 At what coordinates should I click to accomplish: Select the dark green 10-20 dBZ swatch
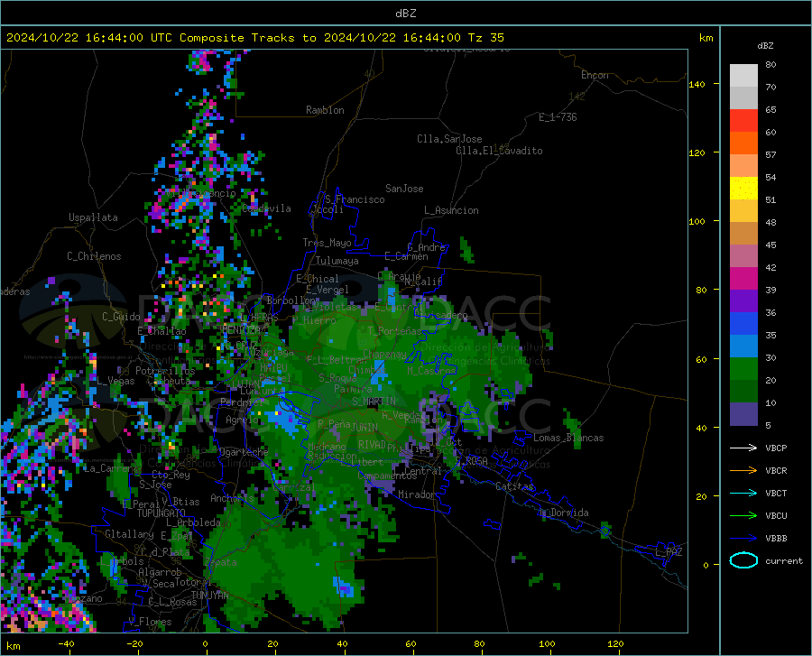coord(743,392)
